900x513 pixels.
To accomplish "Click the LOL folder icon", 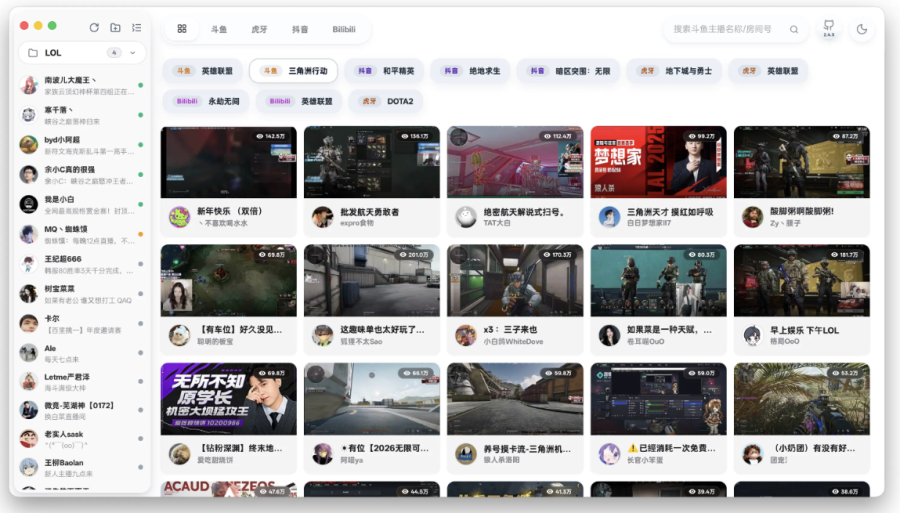I will [33, 53].
